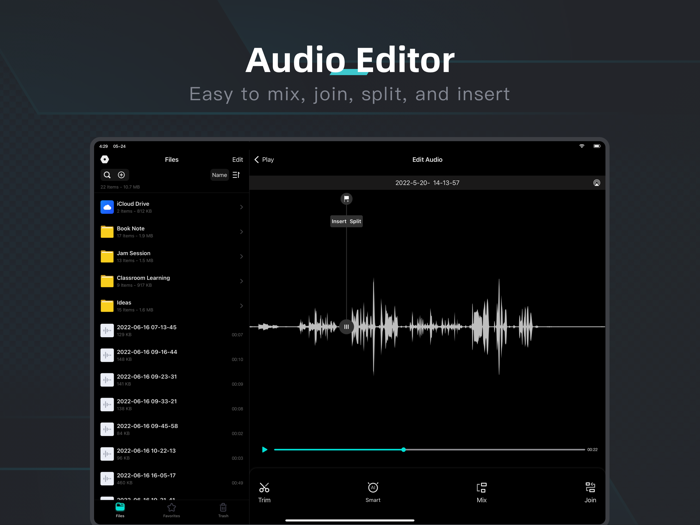Select recording 2022-06-16 16-05-17
Viewport: 700px width, 525px height.
[x=171, y=479]
